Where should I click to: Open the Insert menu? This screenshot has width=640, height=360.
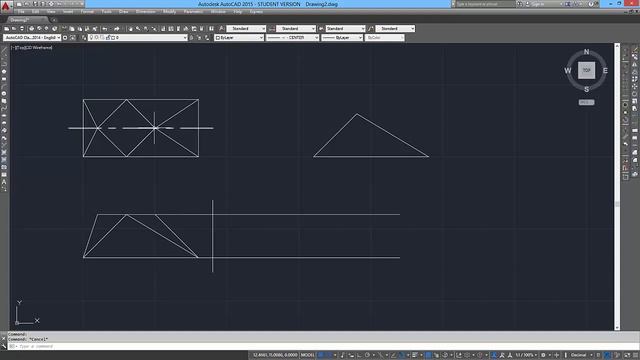point(68,12)
